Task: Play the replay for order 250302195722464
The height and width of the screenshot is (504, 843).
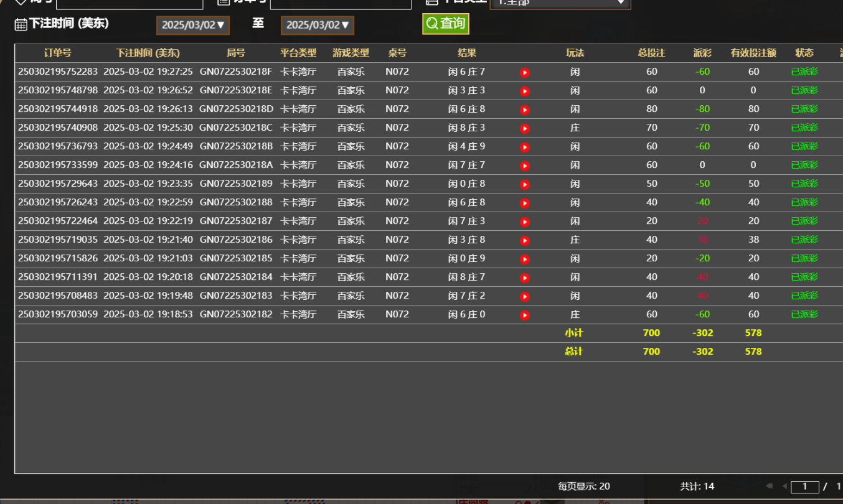Action: [x=525, y=221]
